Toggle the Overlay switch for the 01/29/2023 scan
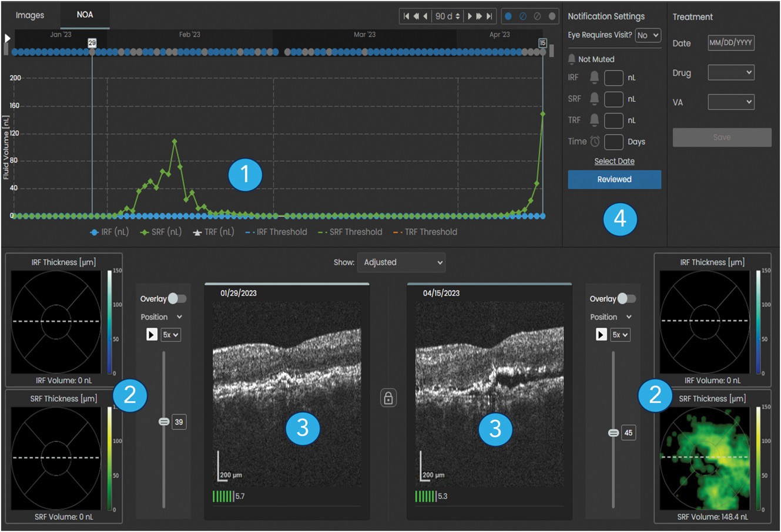The width and height of the screenshot is (781, 532). 177,299
